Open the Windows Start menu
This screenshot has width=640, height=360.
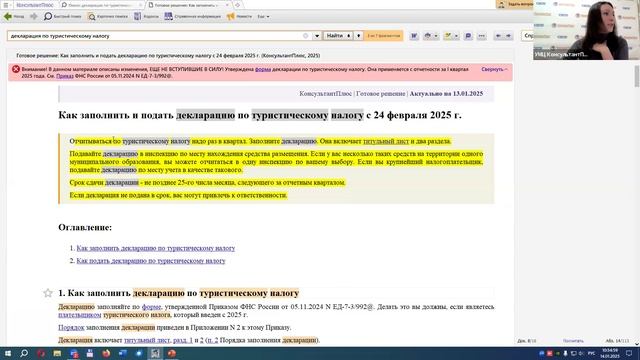pos(7,353)
